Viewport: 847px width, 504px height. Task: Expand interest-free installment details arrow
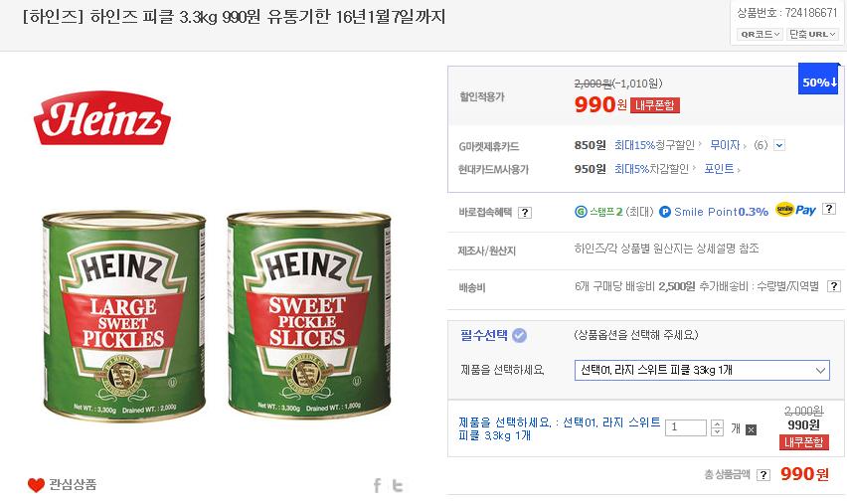tap(779, 145)
